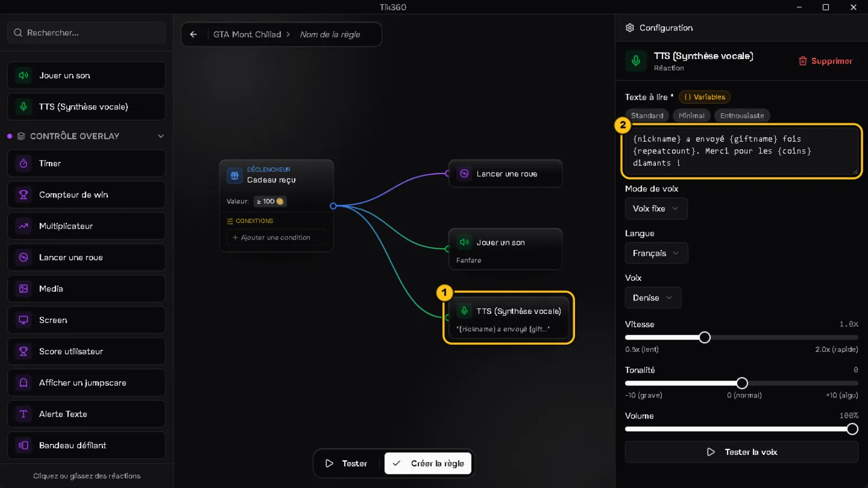Viewport: 868px width, 488px height.
Task: Select the Standard text preset
Action: coord(647,115)
